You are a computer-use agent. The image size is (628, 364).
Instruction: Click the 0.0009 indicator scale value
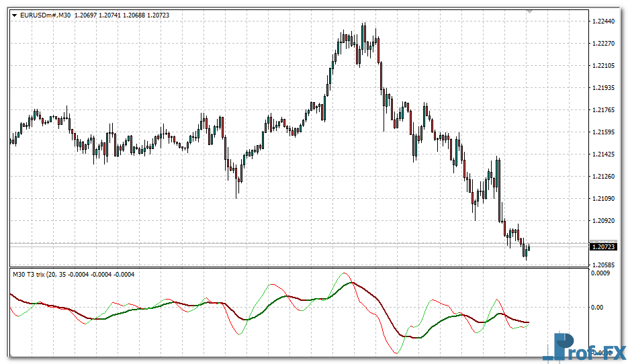pyautogui.click(x=602, y=273)
